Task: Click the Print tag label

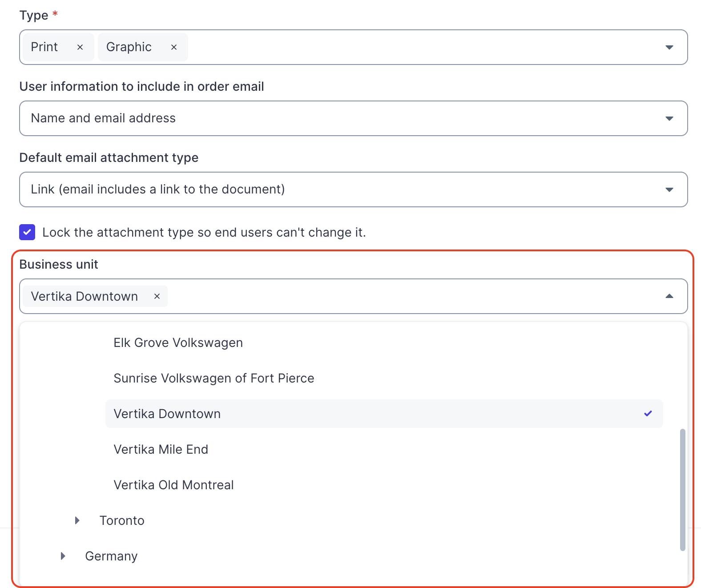Action: (x=44, y=47)
